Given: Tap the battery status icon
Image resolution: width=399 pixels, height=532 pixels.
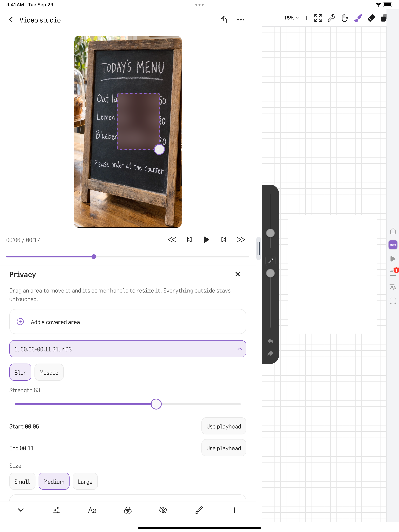Looking at the screenshot, I should pyautogui.click(x=388, y=4).
